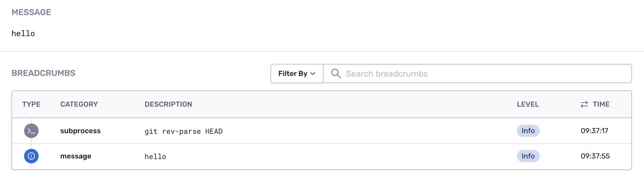Click the Info badge on subprocess row
644x185 pixels.
point(528,131)
